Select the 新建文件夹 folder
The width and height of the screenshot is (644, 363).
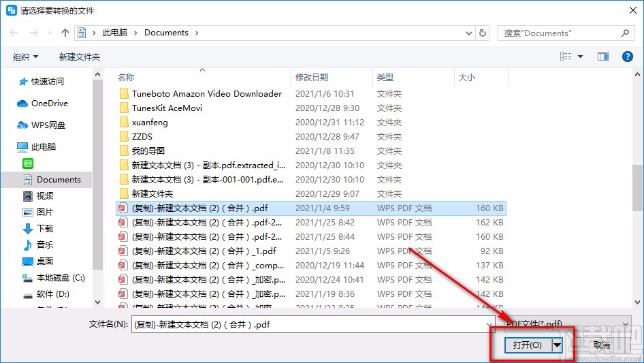[x=311, y=193]
